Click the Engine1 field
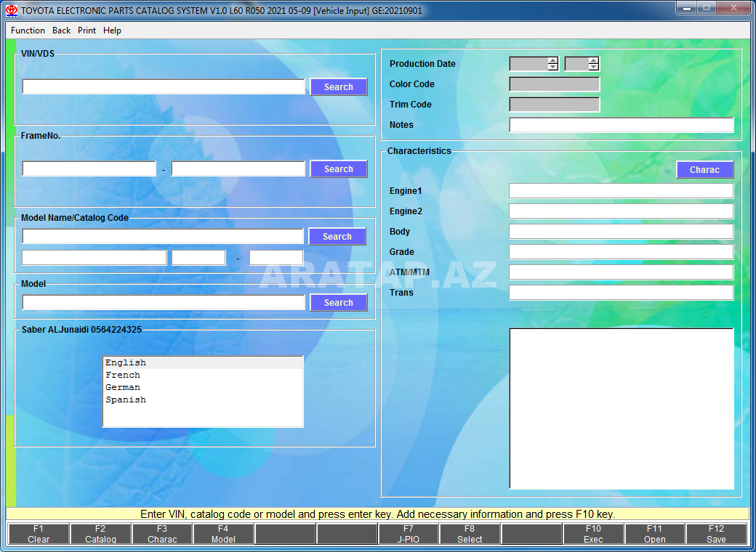 (x=621, y=191)
